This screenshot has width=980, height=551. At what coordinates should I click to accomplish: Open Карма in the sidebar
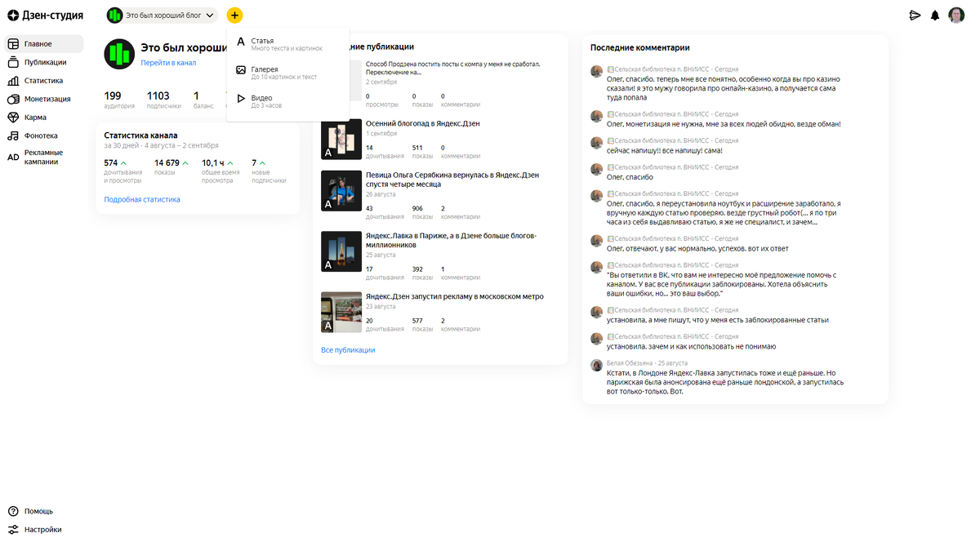[45, 118]
